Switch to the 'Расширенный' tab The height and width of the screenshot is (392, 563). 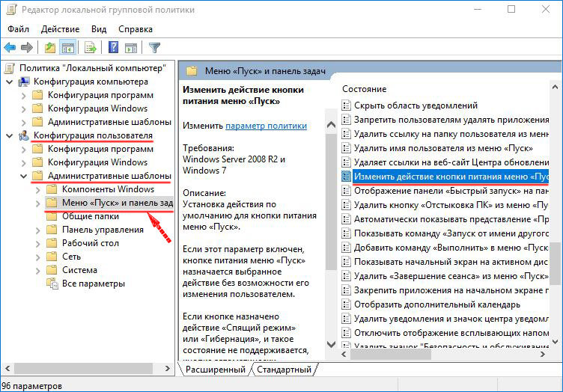point(216,370)
